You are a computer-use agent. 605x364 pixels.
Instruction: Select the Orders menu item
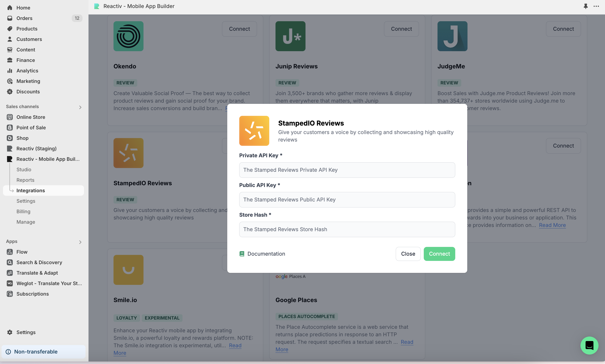(24, 18)
